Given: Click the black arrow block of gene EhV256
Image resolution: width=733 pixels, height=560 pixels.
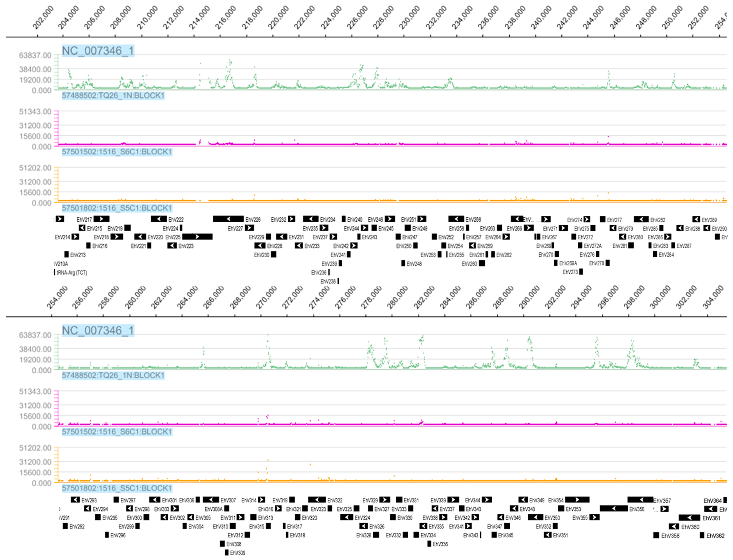Looking at the screenshot, I should [456, 219].
